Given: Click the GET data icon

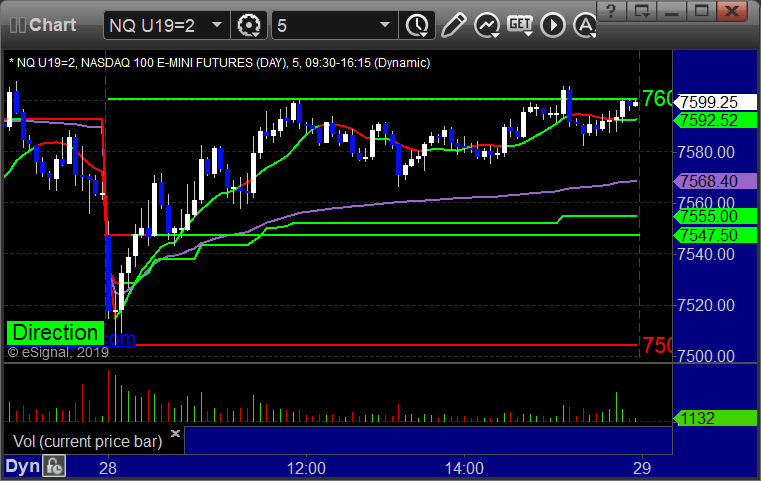Looking at the screenshot, I should click(520, 25).
